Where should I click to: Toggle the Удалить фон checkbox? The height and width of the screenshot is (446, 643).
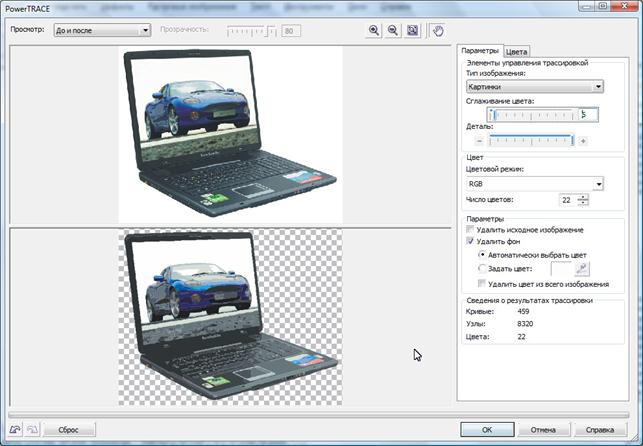coord(472,242)
